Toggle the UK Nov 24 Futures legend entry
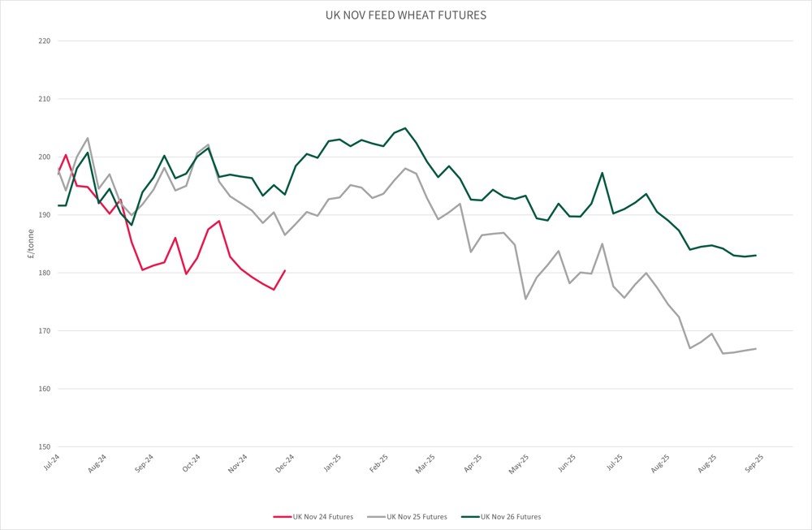The width and height of the screenshot is (812, 530). pyautogui.click(x=323, y=517)
